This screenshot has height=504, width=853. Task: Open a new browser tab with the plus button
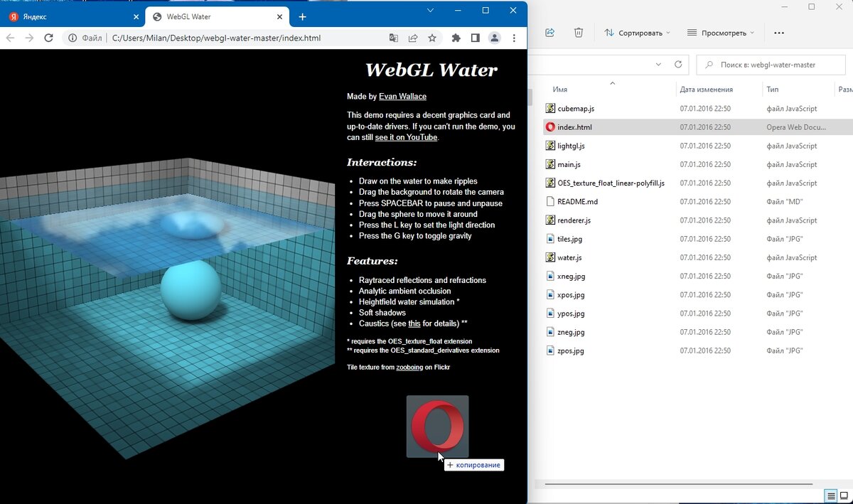303,16
